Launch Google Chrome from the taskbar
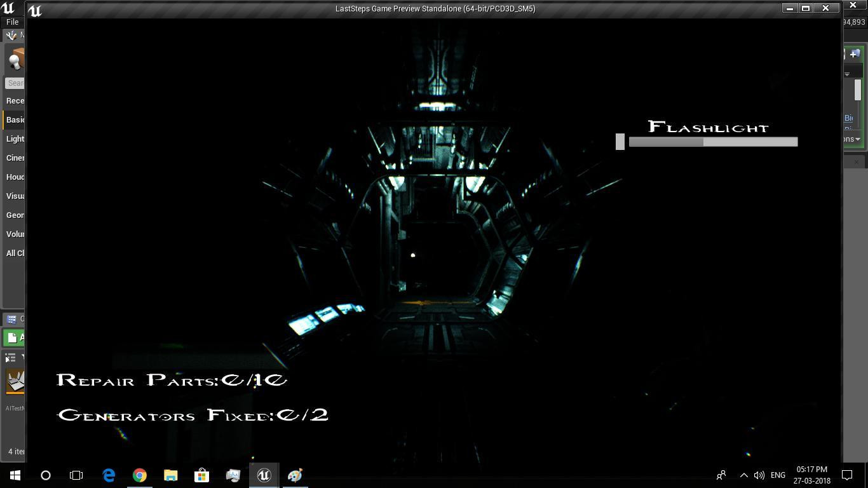The height and width of the screenshot is (488, 868). point(140,475)
